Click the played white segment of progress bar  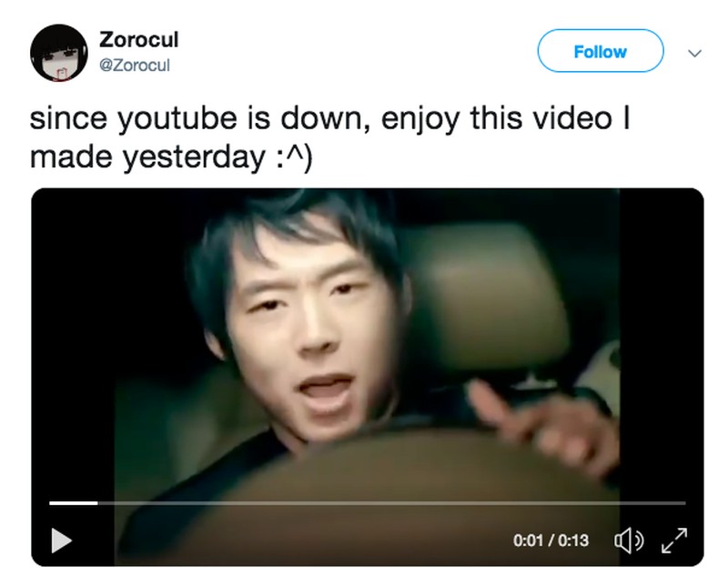(x=74, y=503)
